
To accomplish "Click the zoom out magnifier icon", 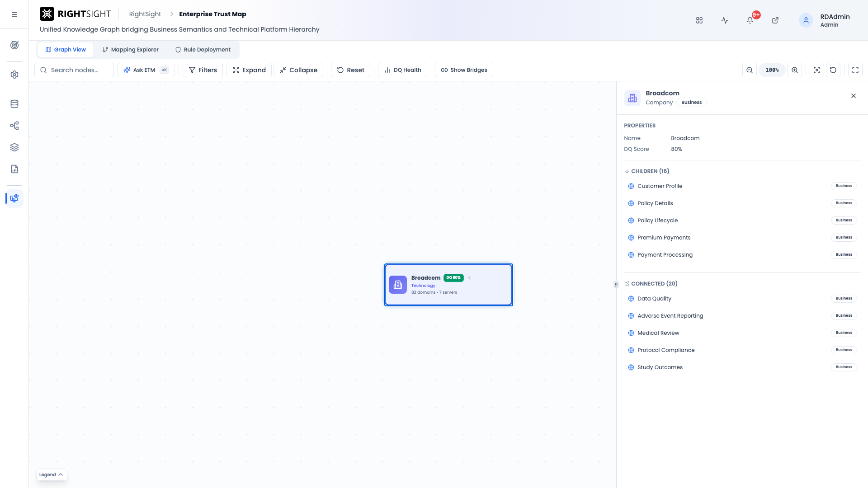I will [x=750, y=70].
